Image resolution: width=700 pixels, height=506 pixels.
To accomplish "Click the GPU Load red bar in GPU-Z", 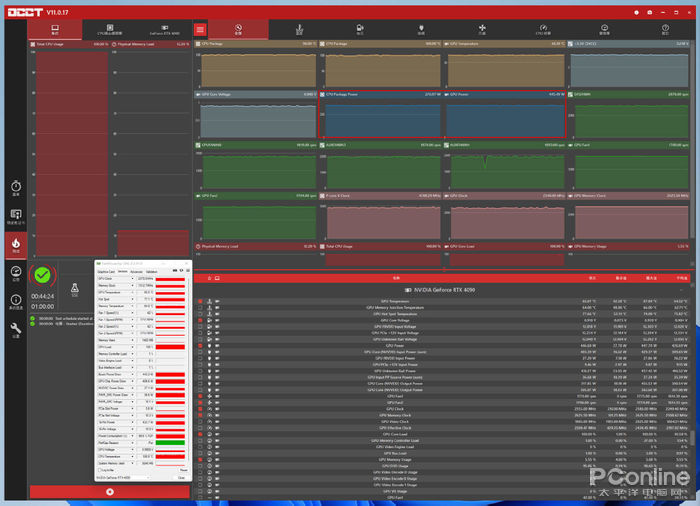I will (x=170, y=347).
